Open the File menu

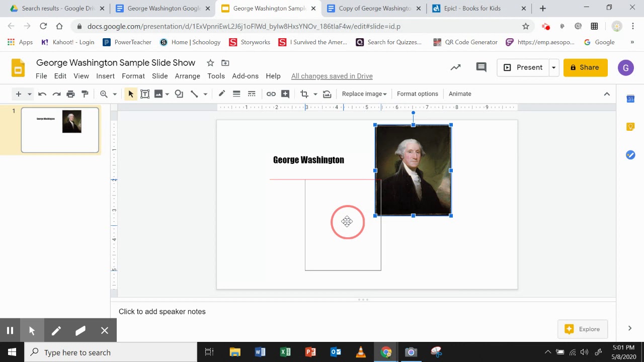[41, 76]
